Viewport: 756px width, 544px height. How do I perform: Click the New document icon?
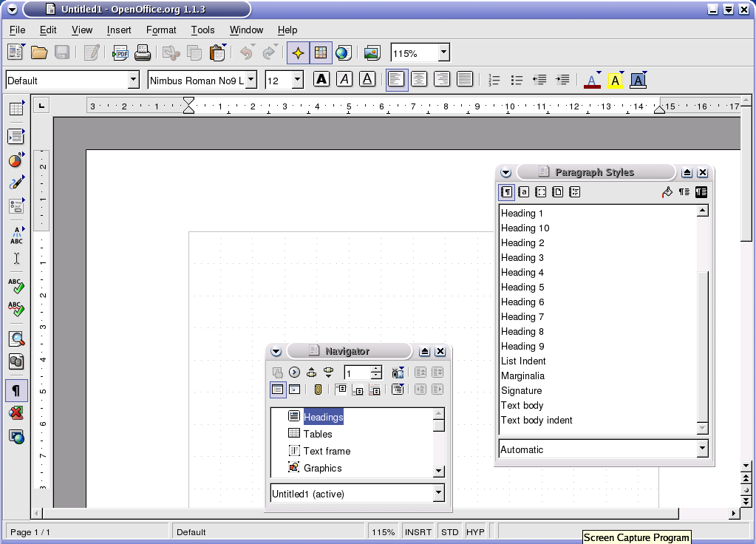point(16,52)
